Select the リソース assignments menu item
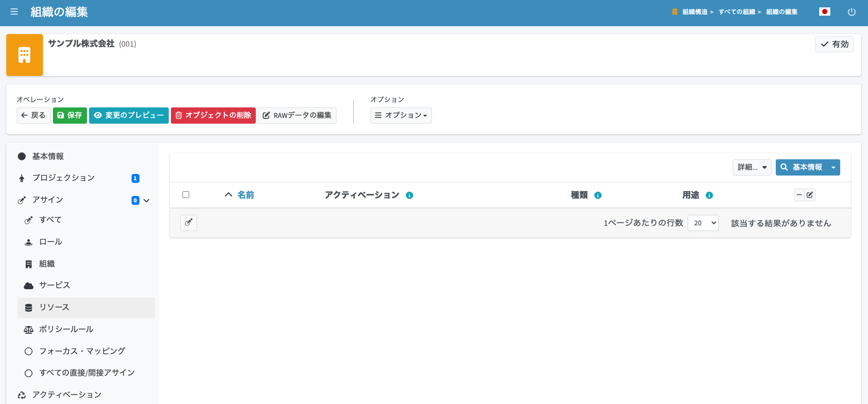The height and width of the screenshot is (404, 868). point(86,308)
